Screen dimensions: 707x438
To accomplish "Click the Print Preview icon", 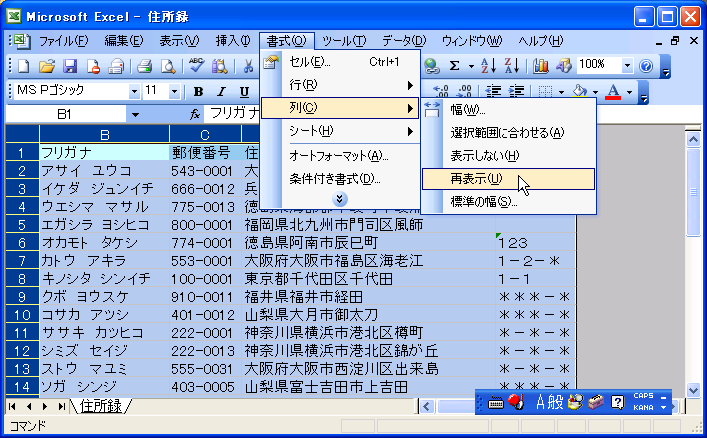I will [168, 66].
